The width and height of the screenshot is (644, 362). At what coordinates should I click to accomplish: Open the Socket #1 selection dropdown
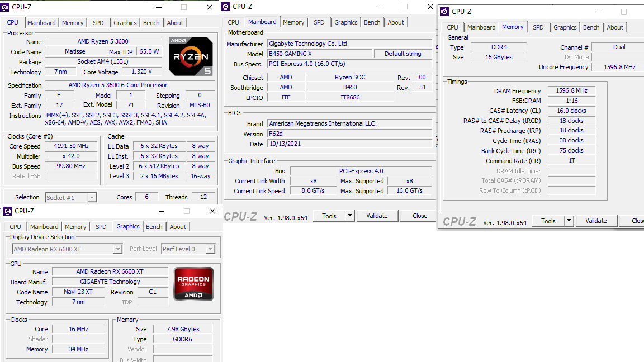coord(92,197)
